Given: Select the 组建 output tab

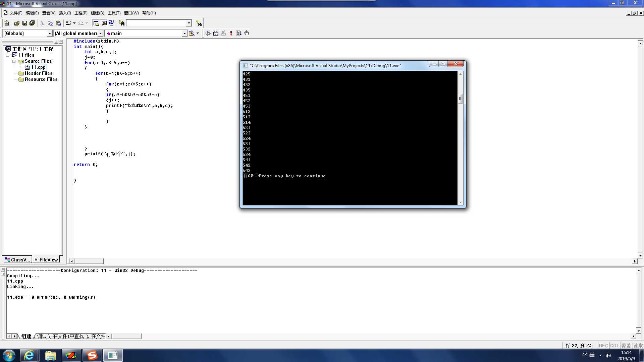Looking at the screenshot, I should 26,336.
